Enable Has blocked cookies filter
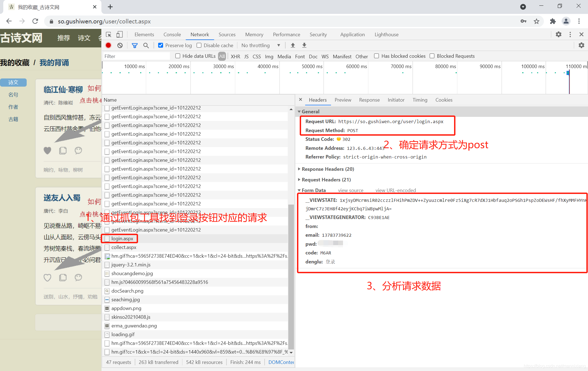 tap(376, 56)
